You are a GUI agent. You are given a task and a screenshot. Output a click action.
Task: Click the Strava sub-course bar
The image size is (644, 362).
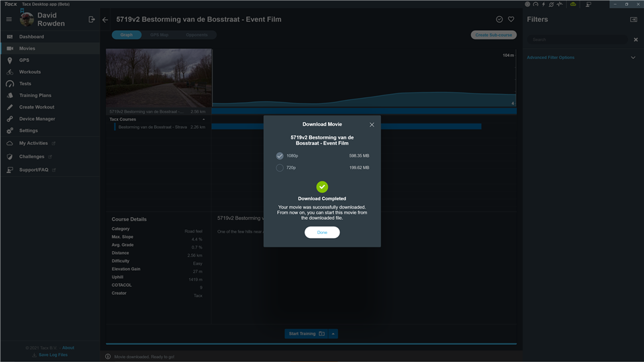(346, 127)
